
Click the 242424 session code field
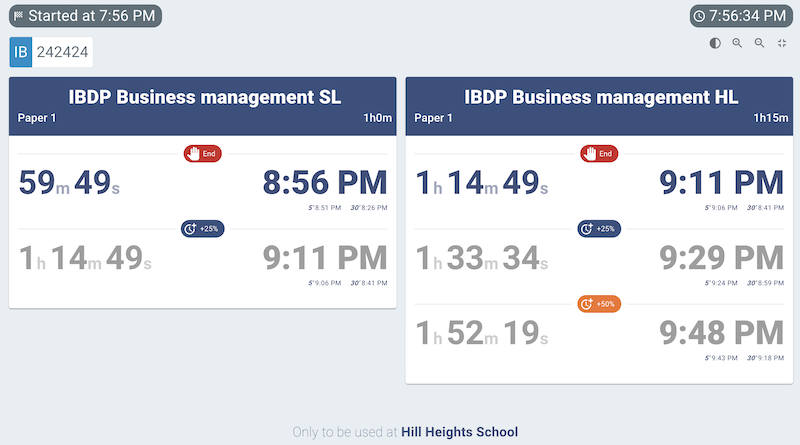click(x=62, y=52)
